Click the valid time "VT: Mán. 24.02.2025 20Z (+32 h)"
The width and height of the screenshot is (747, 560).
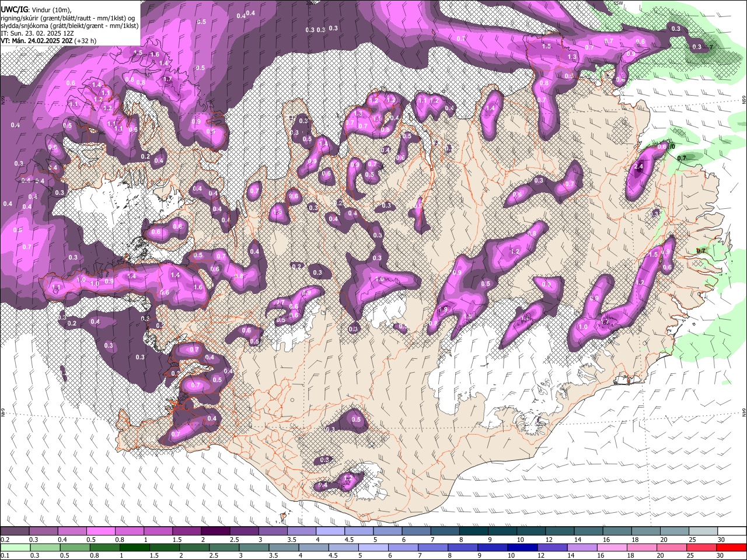point(48,41)
